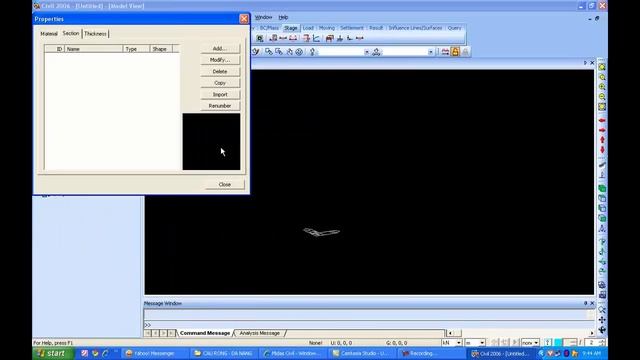
Task: Click the window select icon
Action: (269, 51)
